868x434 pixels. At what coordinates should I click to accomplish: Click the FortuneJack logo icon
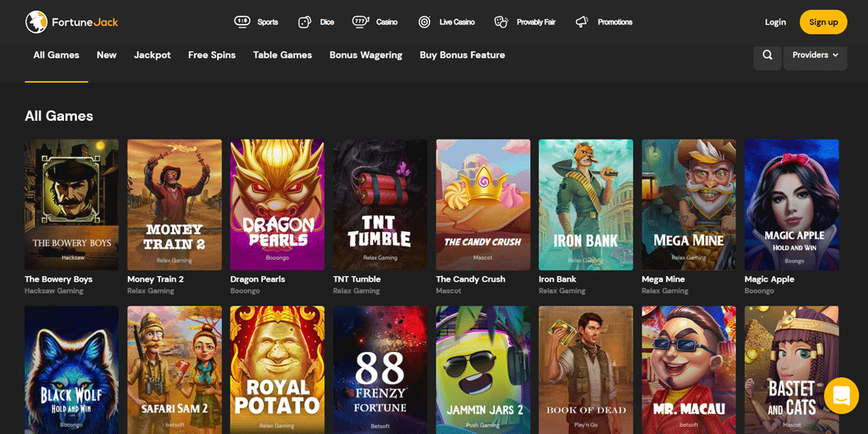pos(36,22)
